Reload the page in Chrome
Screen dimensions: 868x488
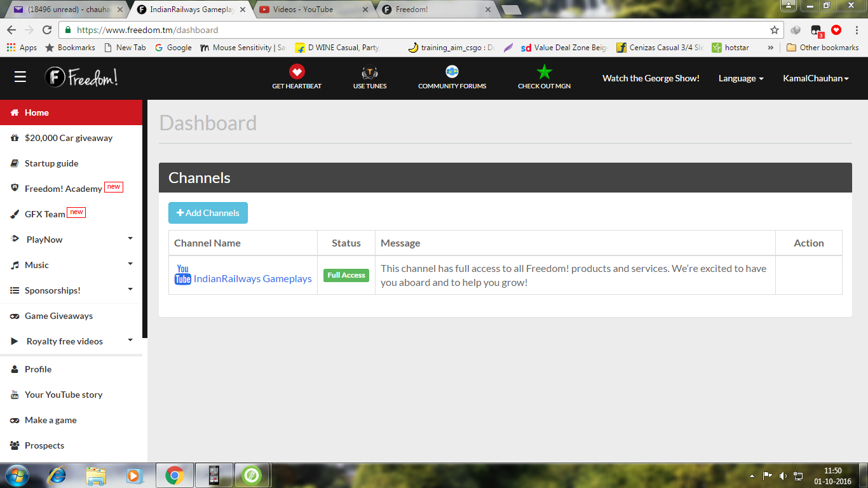[46, 30]
